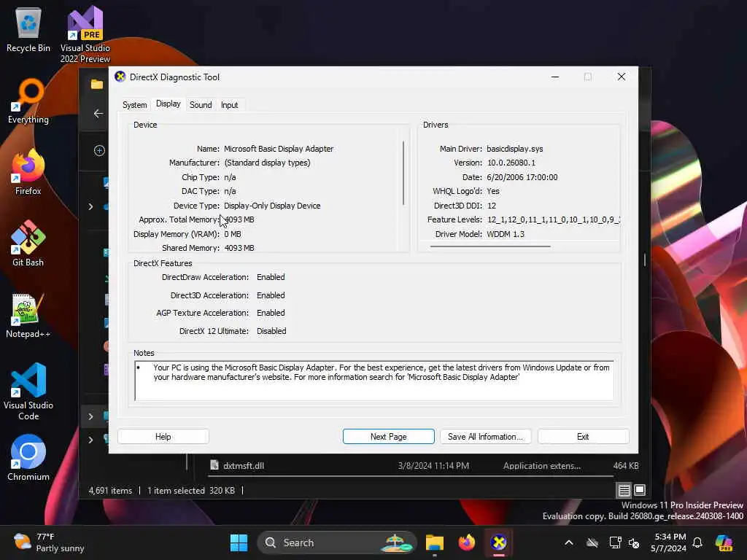
Task: Click the folder icon in Explorer title bar
Action: [97, 84]
